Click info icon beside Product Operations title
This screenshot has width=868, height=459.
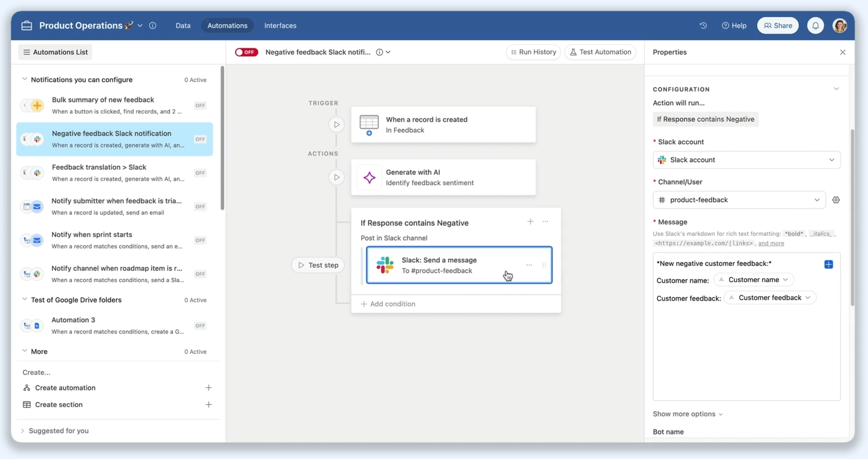click(153, 25)
